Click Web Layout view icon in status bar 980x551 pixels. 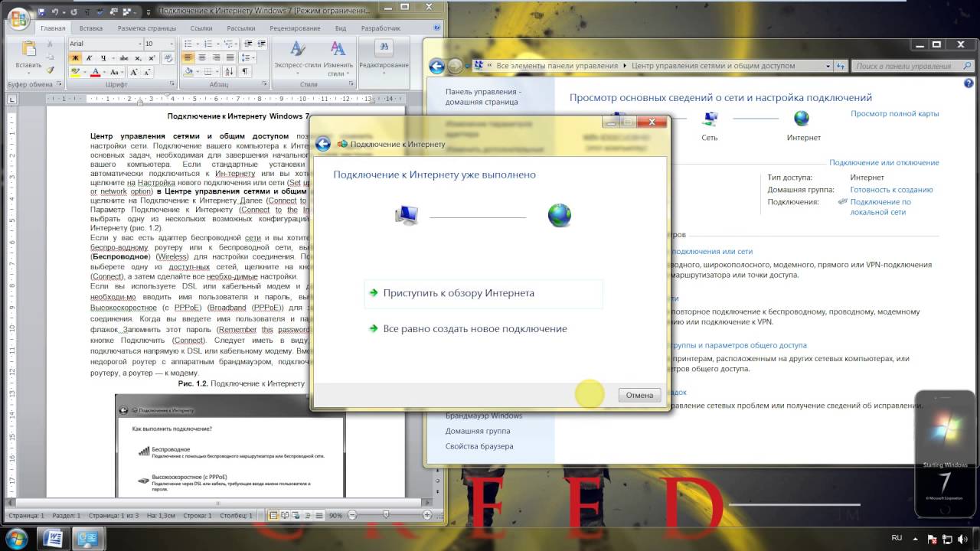[296, 516]
